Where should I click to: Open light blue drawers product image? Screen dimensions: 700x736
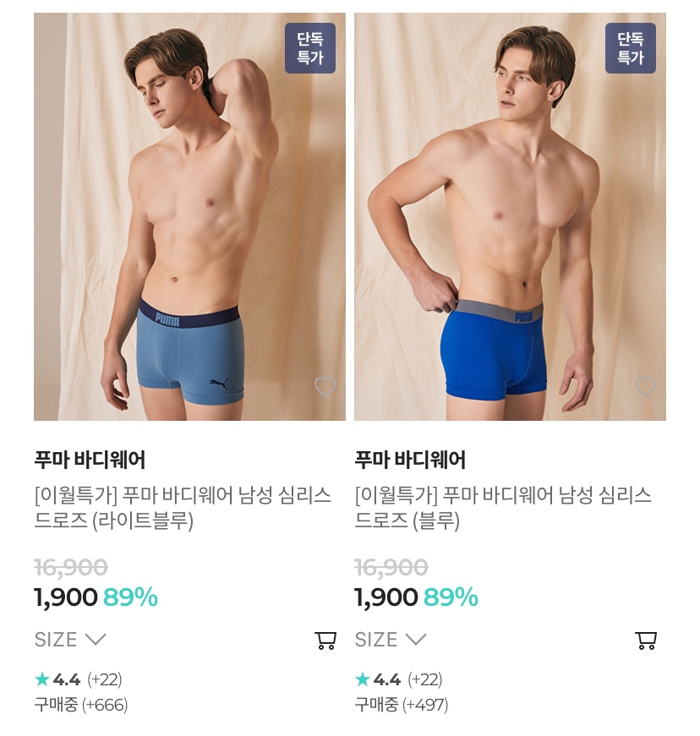189,216
